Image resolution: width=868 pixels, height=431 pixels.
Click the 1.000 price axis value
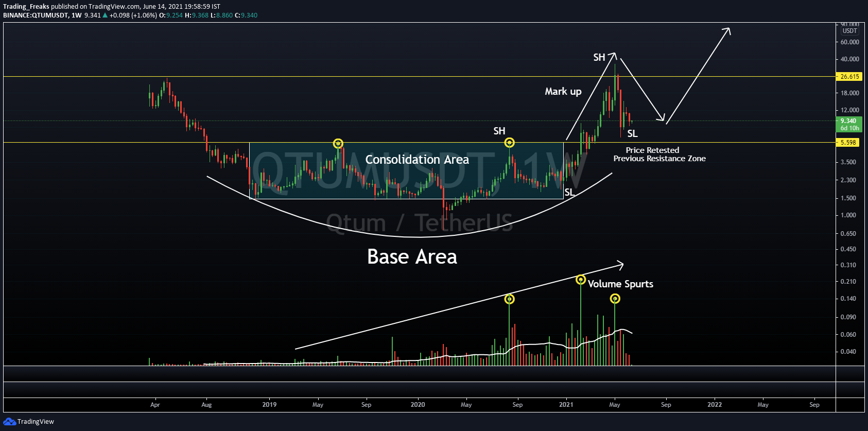tap(848, 215)
